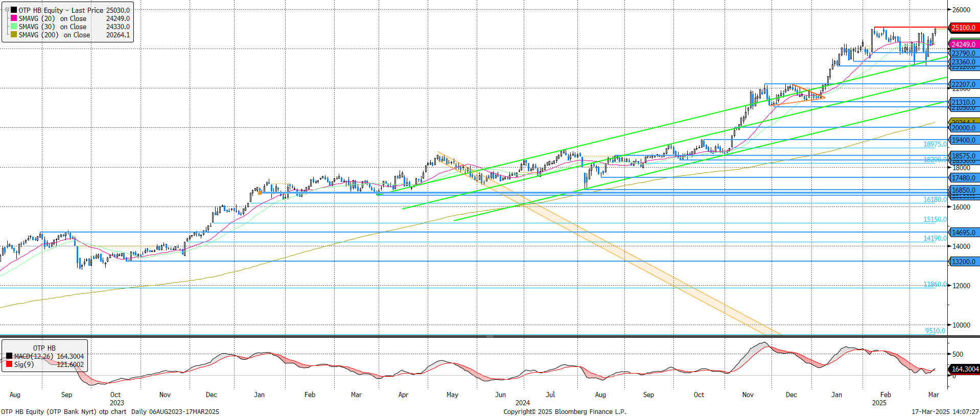
Task: Click the blue 18575.0 level label
Action: coord(964,156)
